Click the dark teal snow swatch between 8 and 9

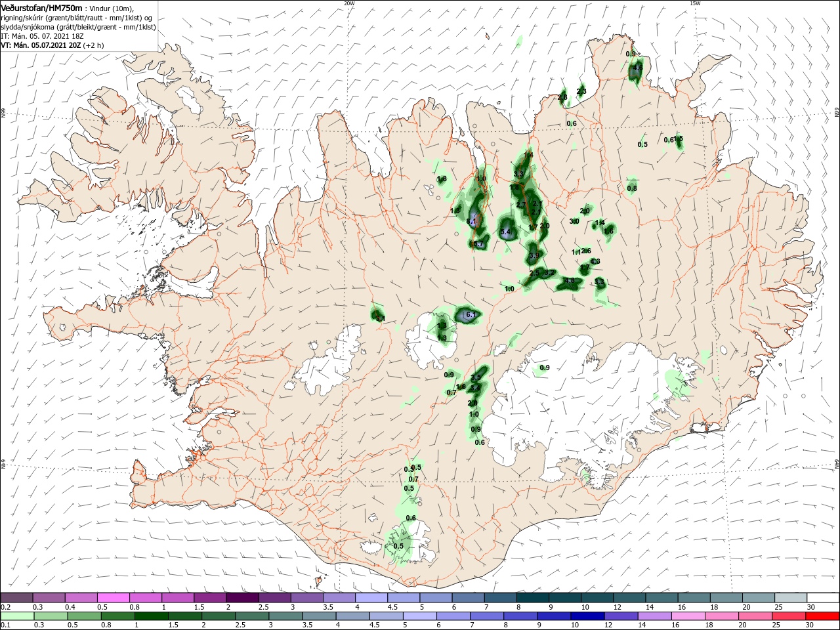pyautogui.click(x=533, y=598)
